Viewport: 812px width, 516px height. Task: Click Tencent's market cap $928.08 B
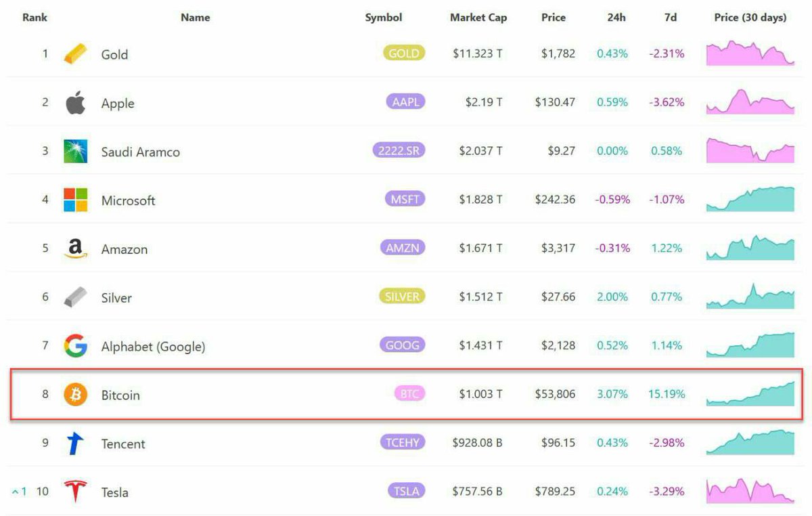coord(478,442)
